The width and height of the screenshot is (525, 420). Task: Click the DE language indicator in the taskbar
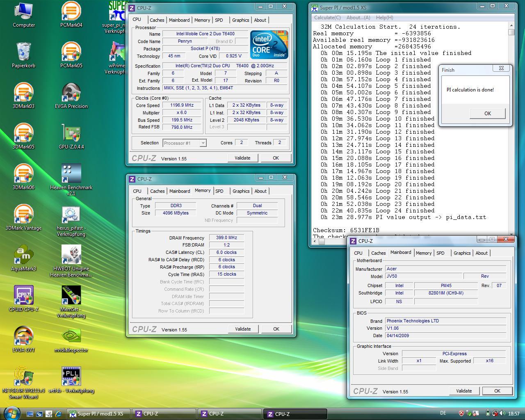coord(443,413)
